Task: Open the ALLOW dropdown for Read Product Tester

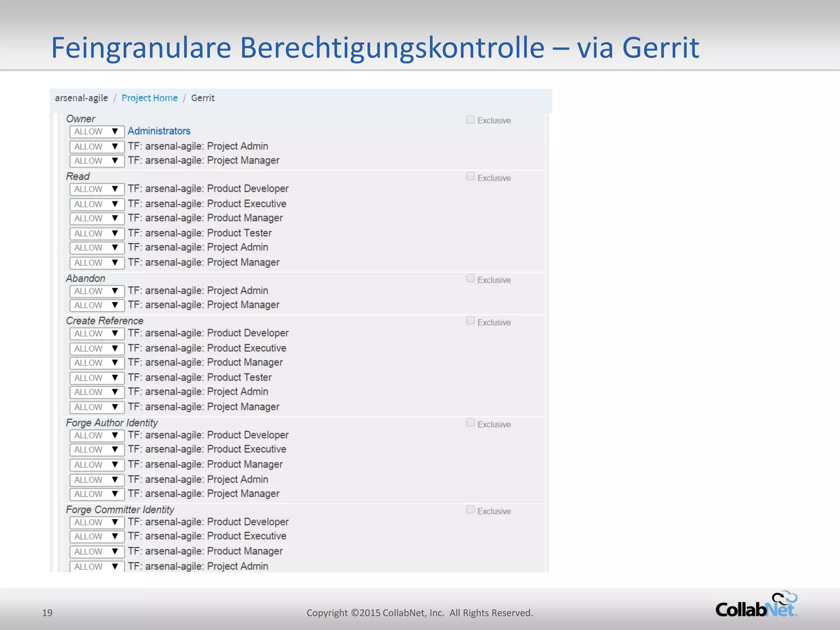Action: (x=97, y=233)
